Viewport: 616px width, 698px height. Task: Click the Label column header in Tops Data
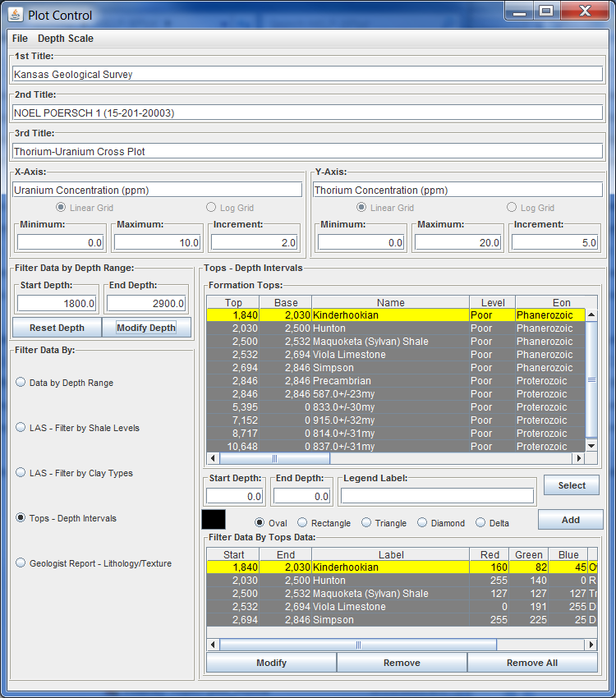(x=391, y=554)
